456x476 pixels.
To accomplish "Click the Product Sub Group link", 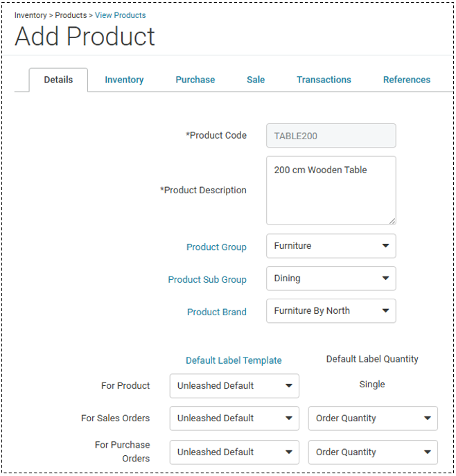I will click(207, 280).
